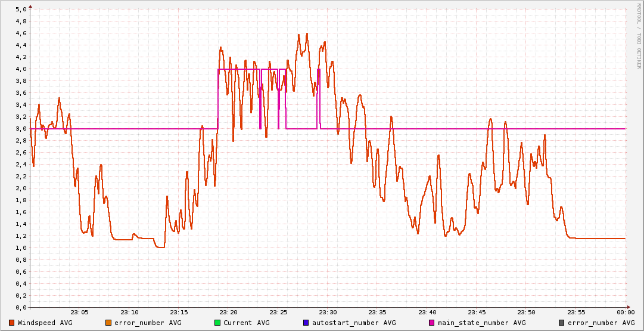Click the orange error_number legend swatch

point(108,323)
